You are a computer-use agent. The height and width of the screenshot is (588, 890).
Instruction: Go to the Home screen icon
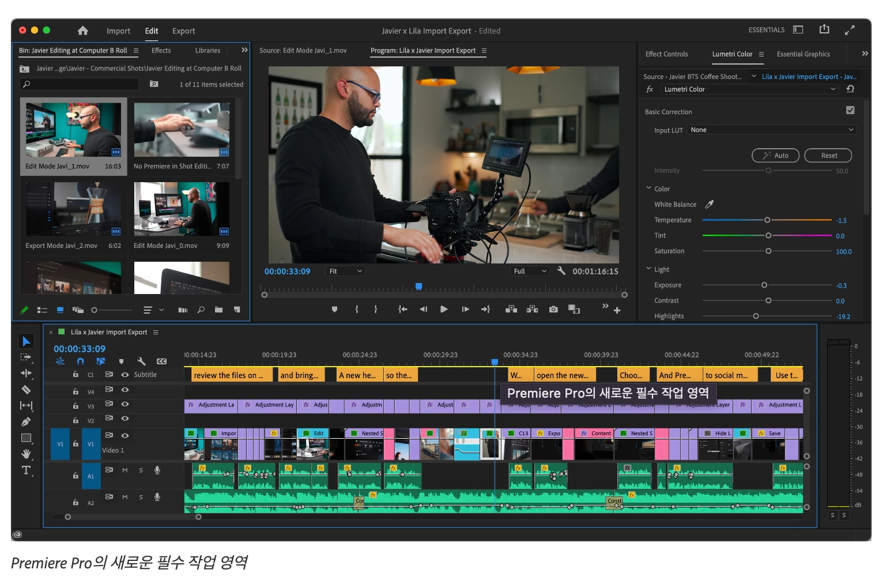click(83, 31)
